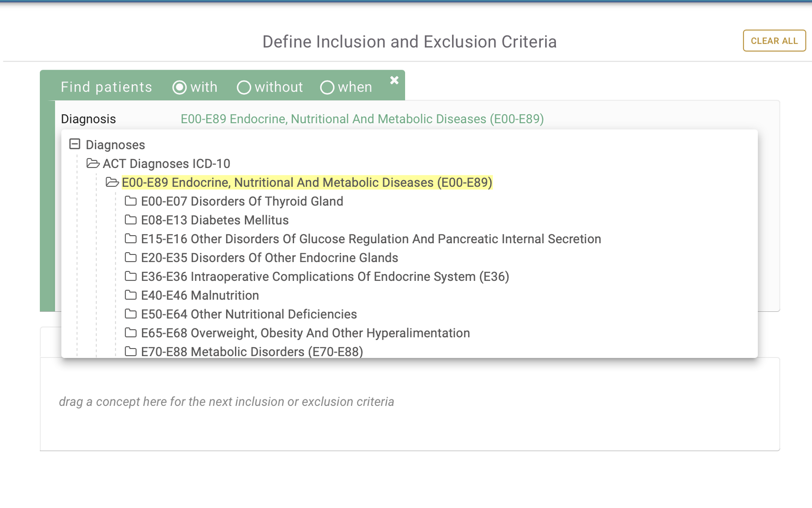Click folder icon for E20-E35 Other Endocrine Glands
The height and width of the screenshot is (508, 812).
130,258
